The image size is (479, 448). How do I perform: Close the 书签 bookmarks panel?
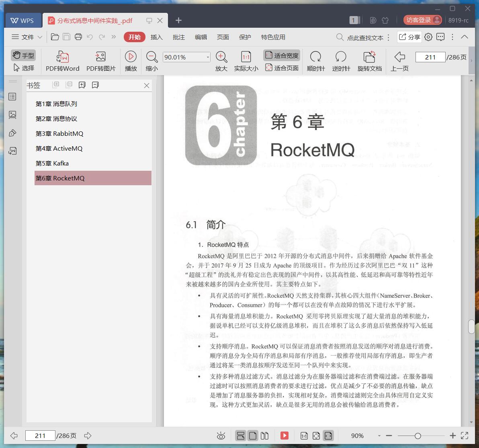[x=147, y=86]
